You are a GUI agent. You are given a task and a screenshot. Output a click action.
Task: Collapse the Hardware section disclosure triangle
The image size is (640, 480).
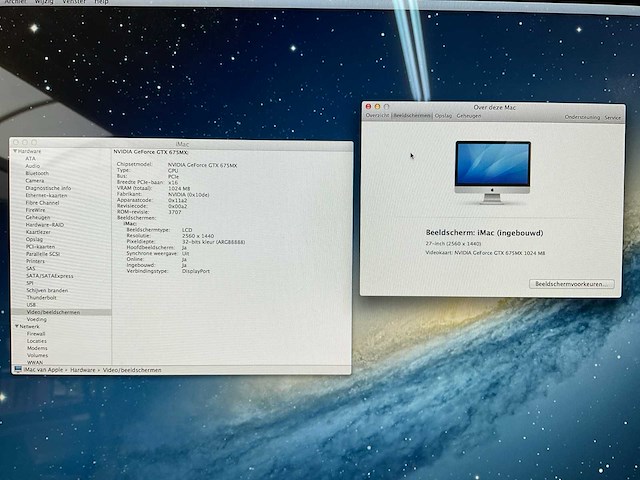(x=16, y=151)
